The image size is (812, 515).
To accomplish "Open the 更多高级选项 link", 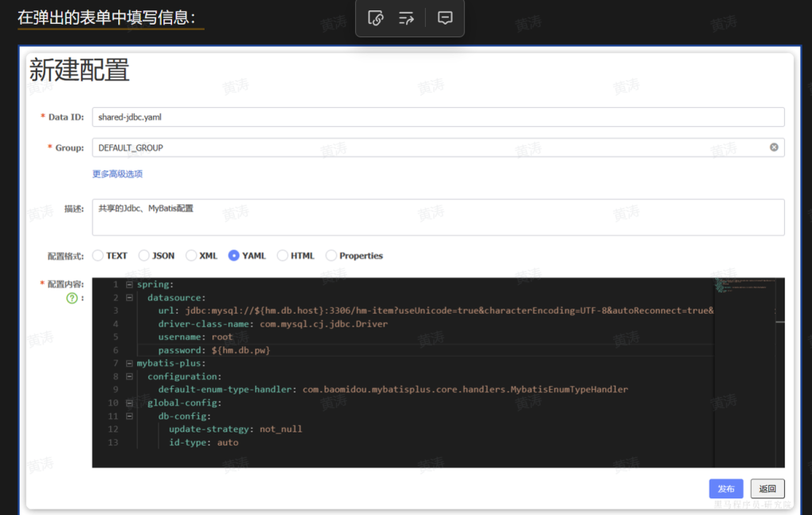I will pyautogui.click(x=117, y=174).
